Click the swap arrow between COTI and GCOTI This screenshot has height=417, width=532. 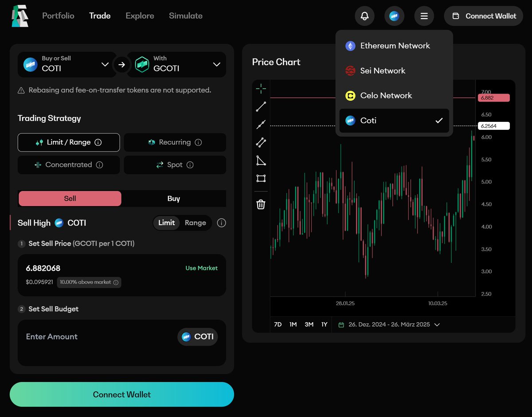[x=121, y=65]
